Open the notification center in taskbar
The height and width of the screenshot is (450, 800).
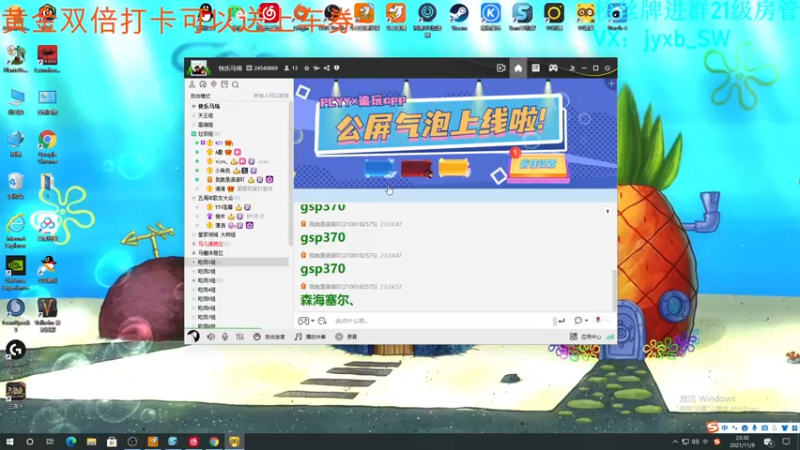786,442
